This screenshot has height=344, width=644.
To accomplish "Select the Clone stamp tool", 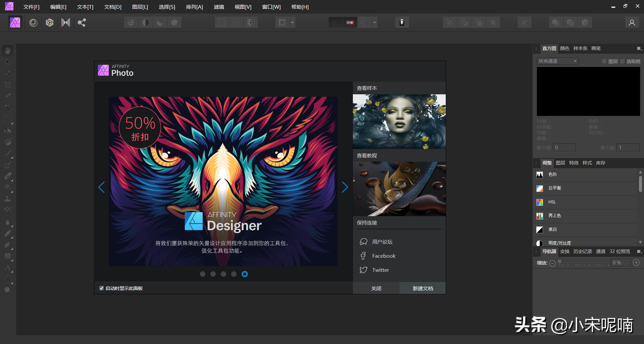I will pos(8,199).
